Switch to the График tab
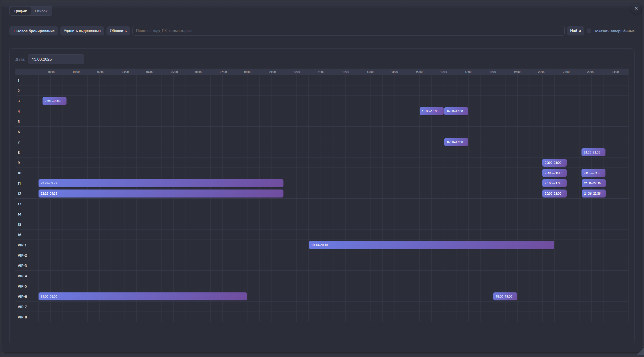 point(21,11)
